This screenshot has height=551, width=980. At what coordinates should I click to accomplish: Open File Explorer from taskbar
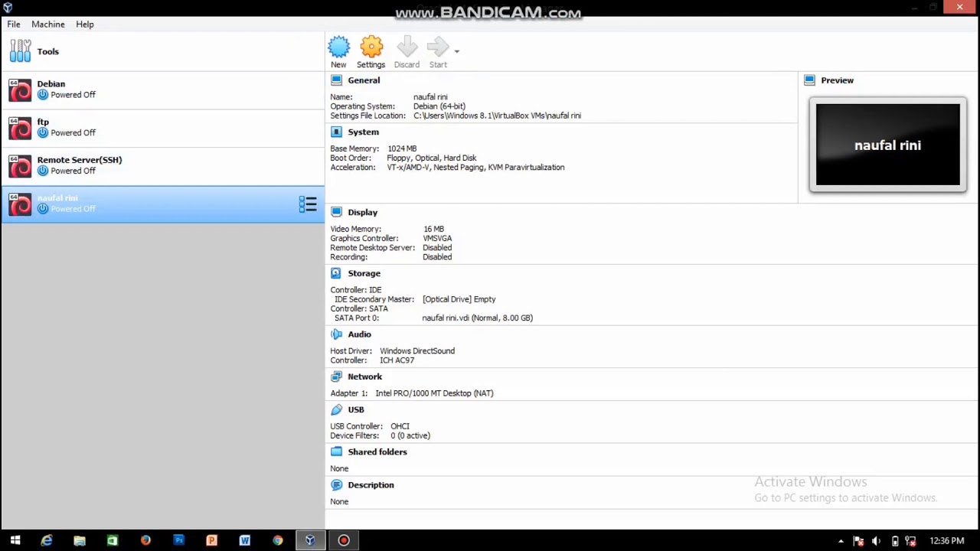[x=80, y=540]
